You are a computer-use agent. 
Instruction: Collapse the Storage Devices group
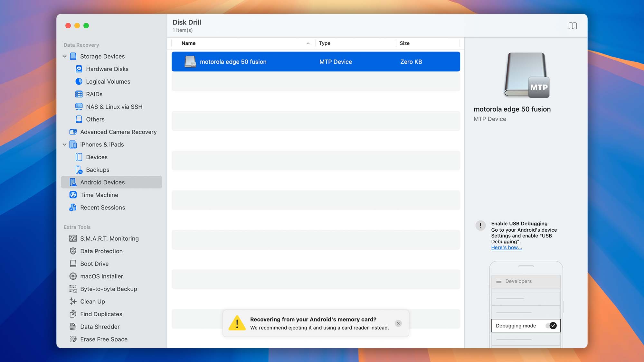(x=65, y=56)
